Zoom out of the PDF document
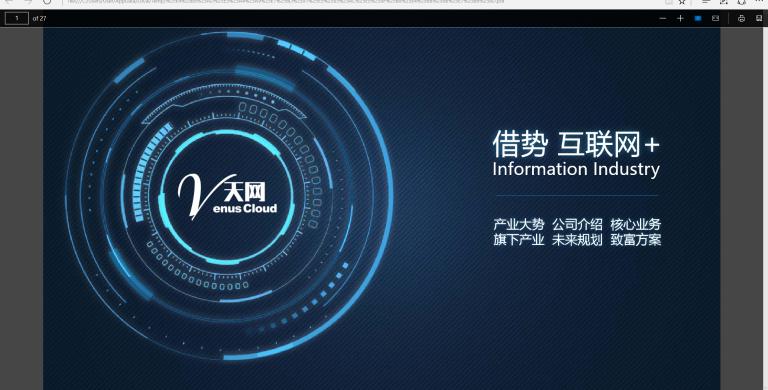 [x=663, y=18]
